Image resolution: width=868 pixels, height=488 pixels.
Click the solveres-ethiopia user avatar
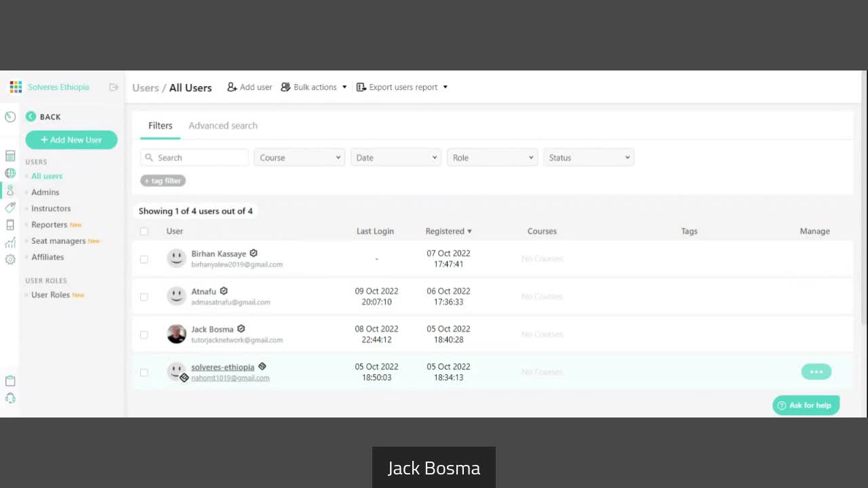[x=176, y=371]
